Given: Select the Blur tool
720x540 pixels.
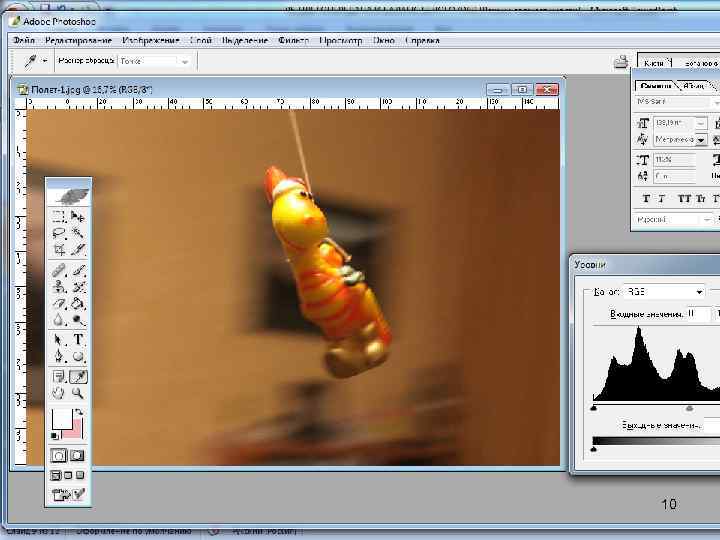Looking at the screenshot, I should click(58, 320).
